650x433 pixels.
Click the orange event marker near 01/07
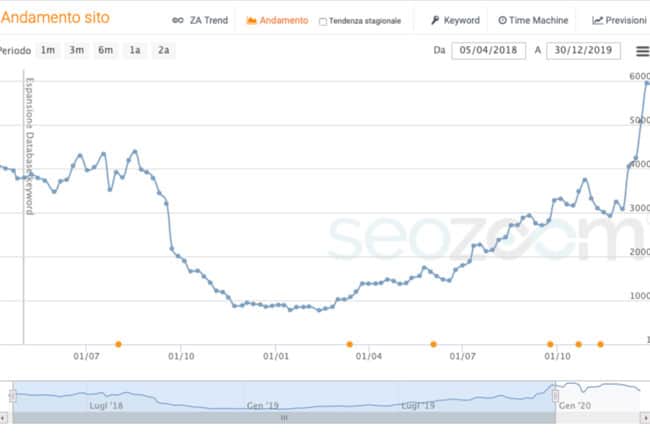point(118,344)
